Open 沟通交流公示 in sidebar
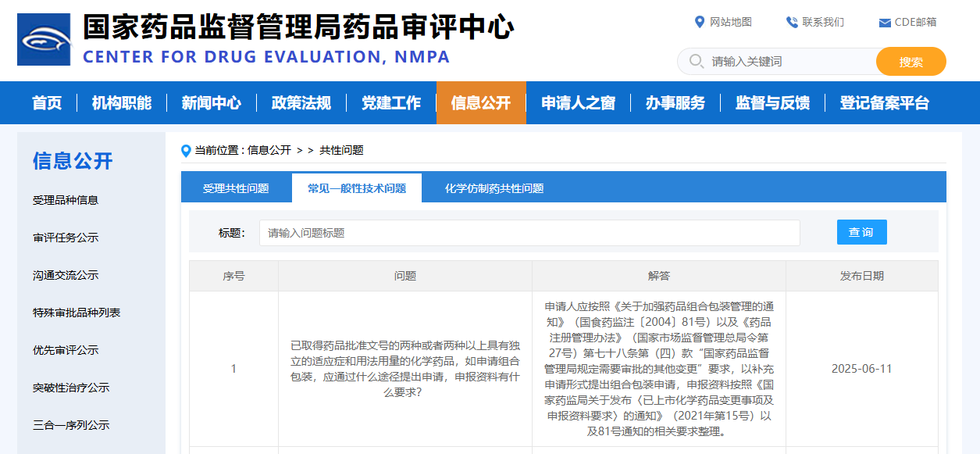The width and height of the screenshot is (980, 454). [66, 275]
